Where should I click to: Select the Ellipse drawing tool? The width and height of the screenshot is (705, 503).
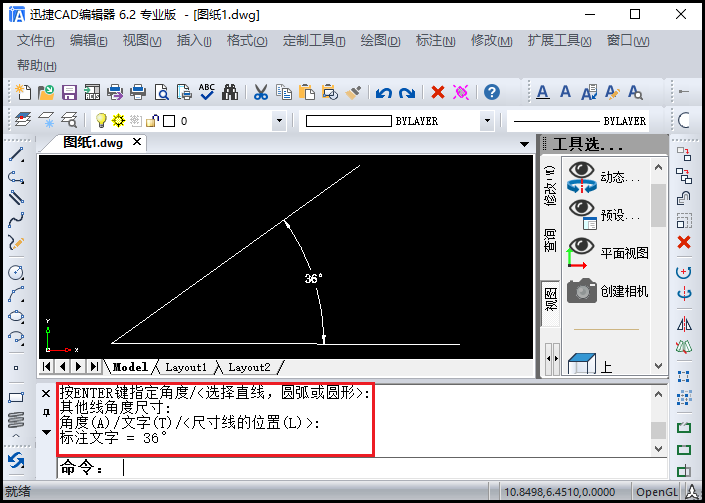click(x=17, y=316)
